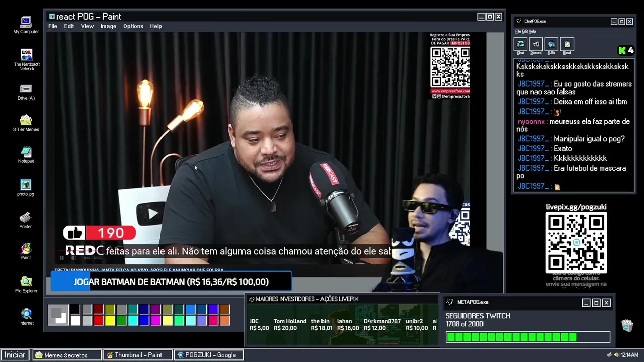Select the dark red maroon swatch
The height and width of the screenshot is (362, 644).
(99, 309)
